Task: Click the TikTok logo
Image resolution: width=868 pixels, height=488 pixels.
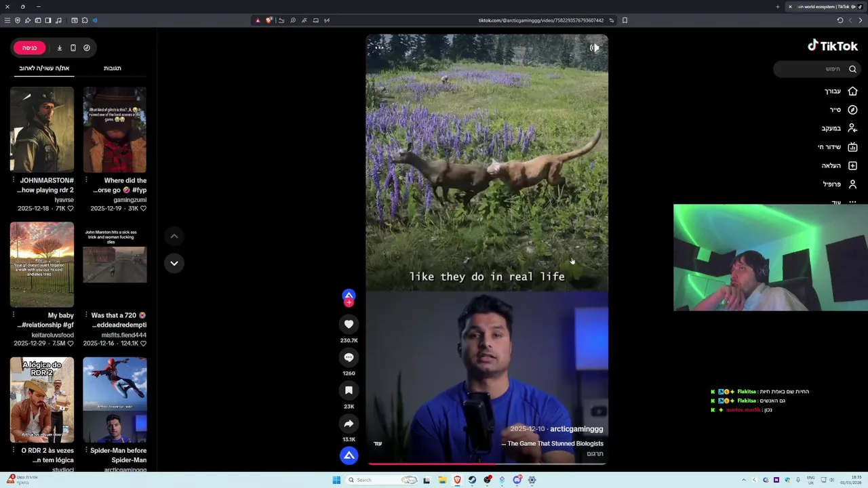Action: click(833, 46)
